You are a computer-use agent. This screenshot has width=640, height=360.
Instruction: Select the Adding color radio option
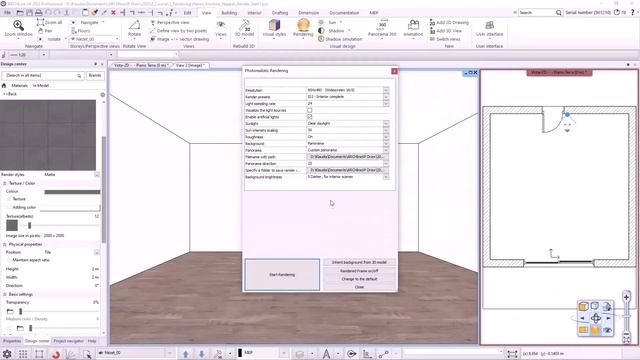tap(9, 207)
